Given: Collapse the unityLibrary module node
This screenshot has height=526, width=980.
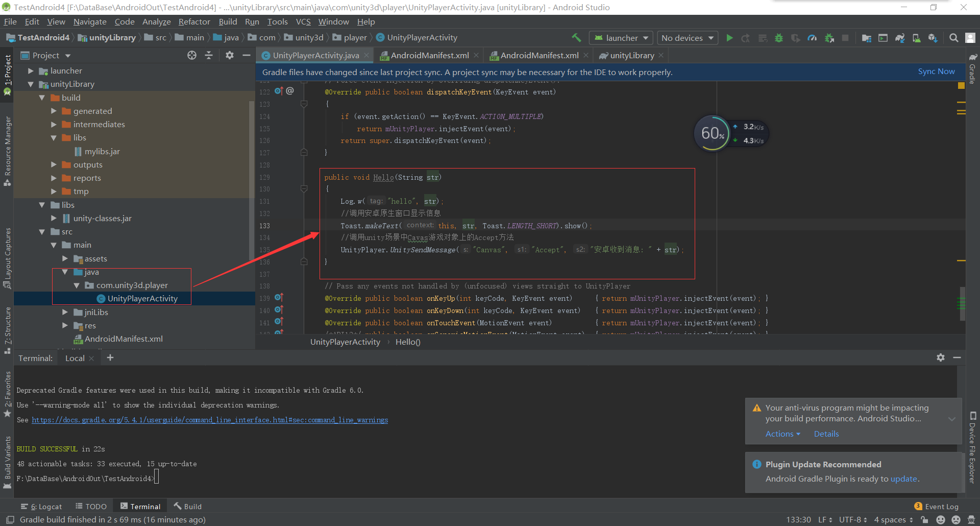Looking at the screenshot, I should [31, 84].
